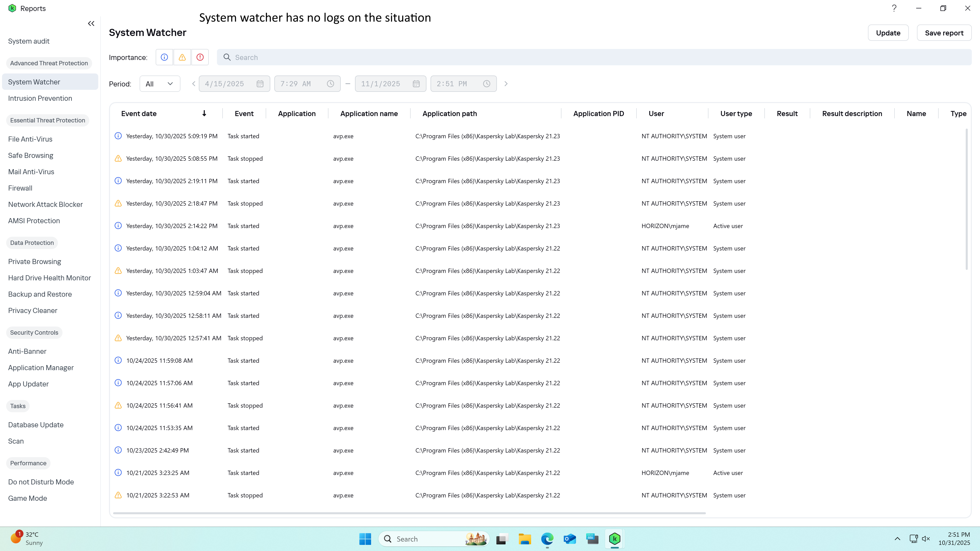Open Privacy Cleaner report
This screenshot has height=551, width=980.
click(33, 311)
